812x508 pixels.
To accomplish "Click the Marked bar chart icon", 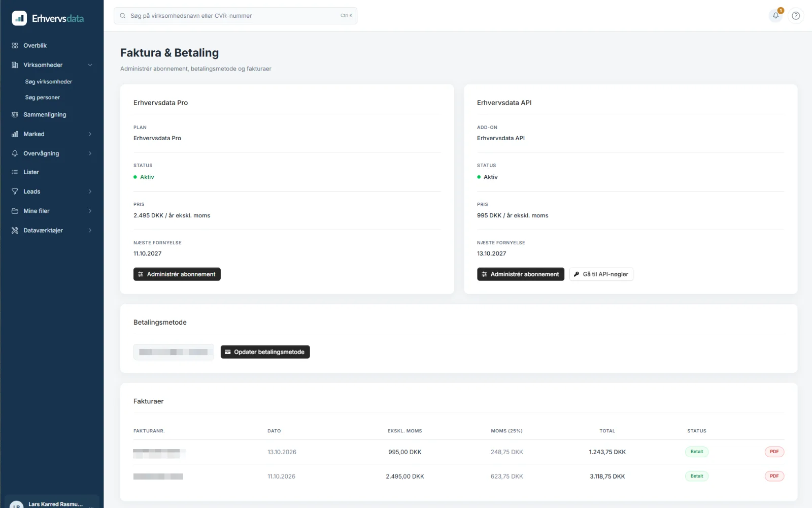I will pyautogui.click(x=15, y=134).
